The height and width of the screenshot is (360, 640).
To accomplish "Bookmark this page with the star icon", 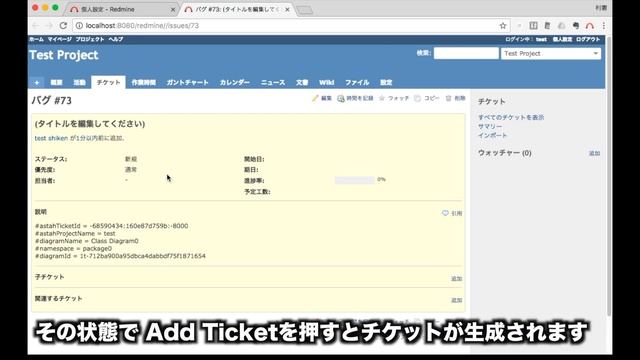I will coord(503,26).
